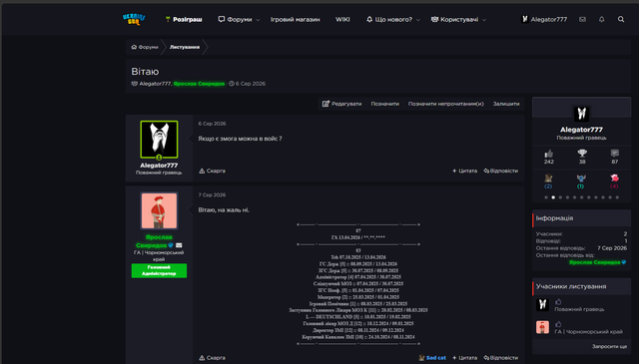Click Alegator777 username under post avatar

pyautogui.click(x=159, y=166)
